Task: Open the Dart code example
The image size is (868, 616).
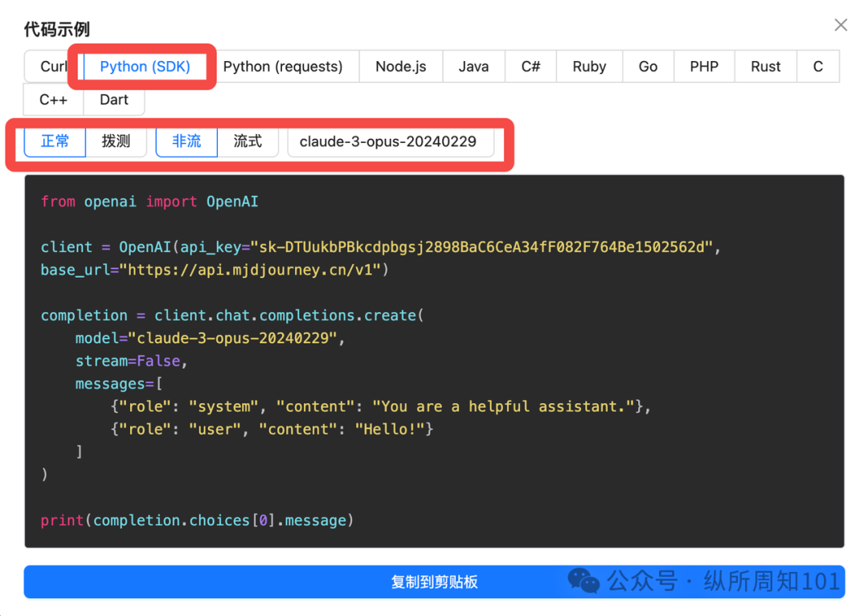Action: tap(114, 100)
